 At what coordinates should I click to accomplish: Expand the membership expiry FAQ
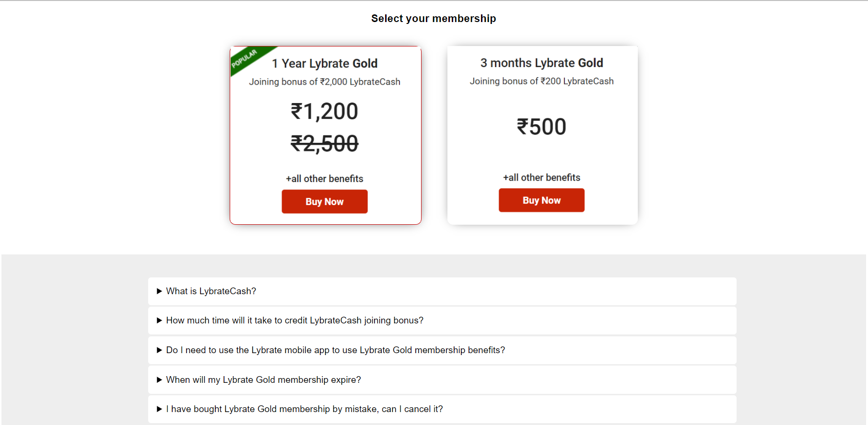263,379
